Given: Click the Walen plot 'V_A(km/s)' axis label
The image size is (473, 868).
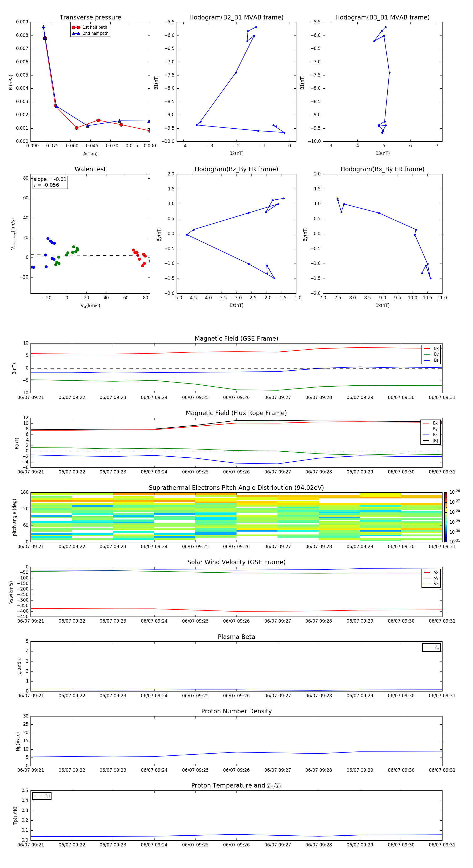Looking at the screenshot, I should pos(90,306).
